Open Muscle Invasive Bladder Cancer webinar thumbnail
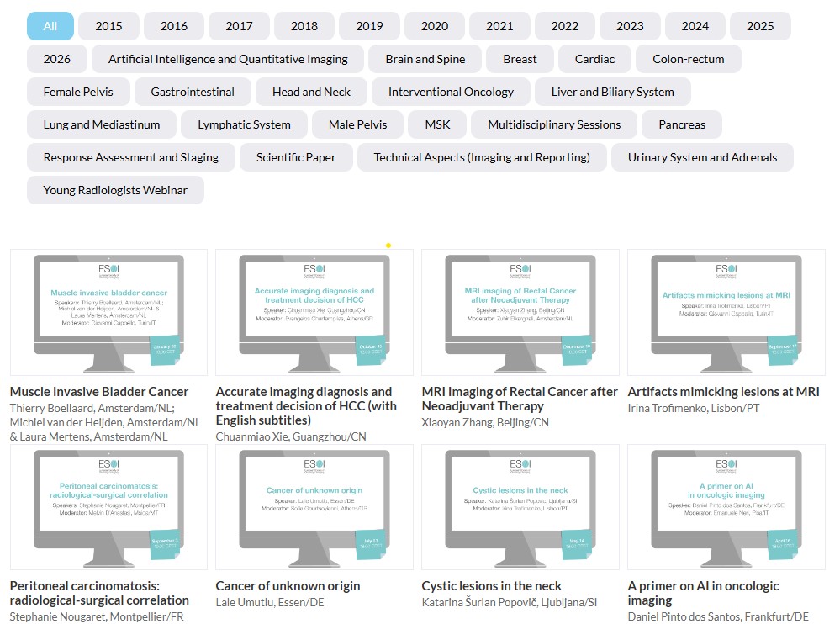This screenshot has height=624, width=840. point(108,312)
